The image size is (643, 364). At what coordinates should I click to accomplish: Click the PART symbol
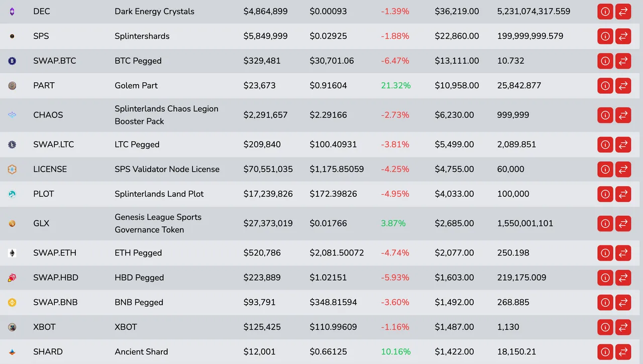point(44,85)
